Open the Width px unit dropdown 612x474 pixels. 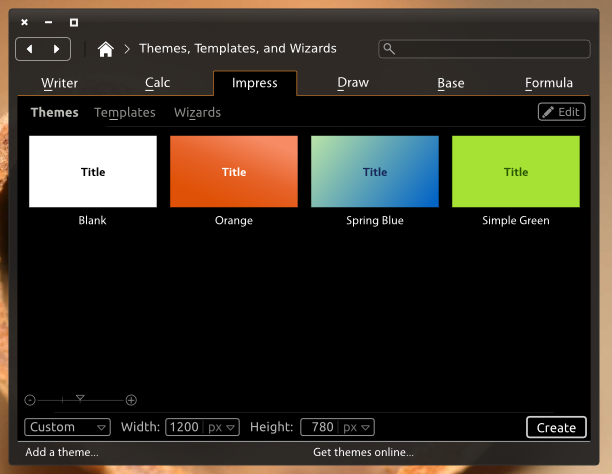coord(221,427)
